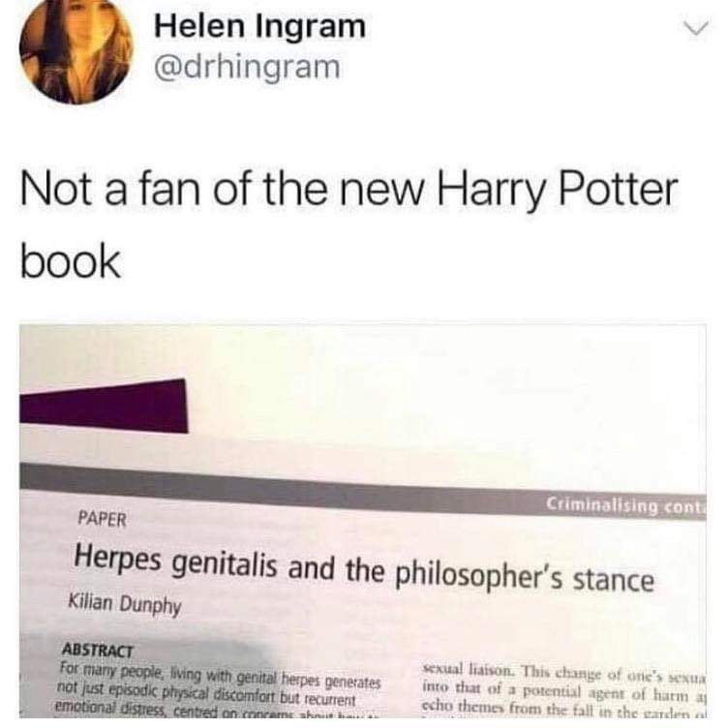Viewport: 726px width, 728px height.
Task: Open Helen Ingram's profile avatar
Action: tap(76, 48)
